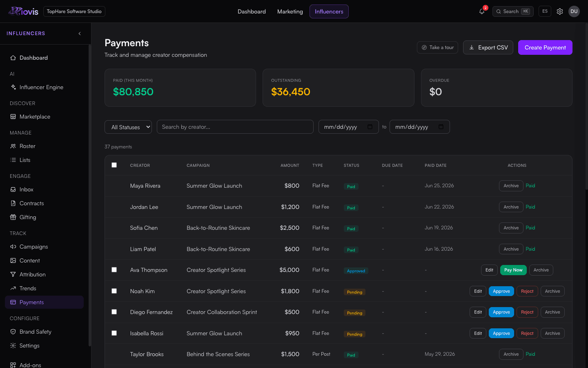Click the Pending badge in Noah Kim row
588x368 pixels.
[354, 292]
